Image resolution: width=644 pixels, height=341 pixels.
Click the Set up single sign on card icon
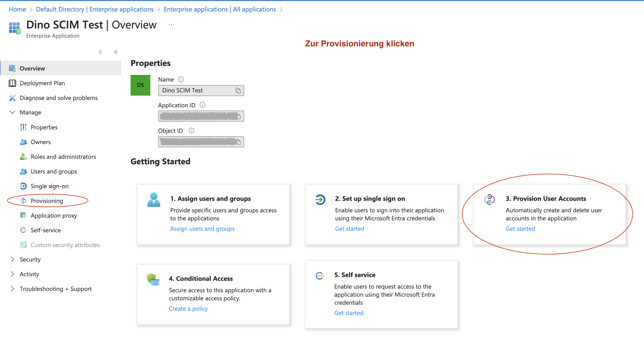[x=320, y=199]
